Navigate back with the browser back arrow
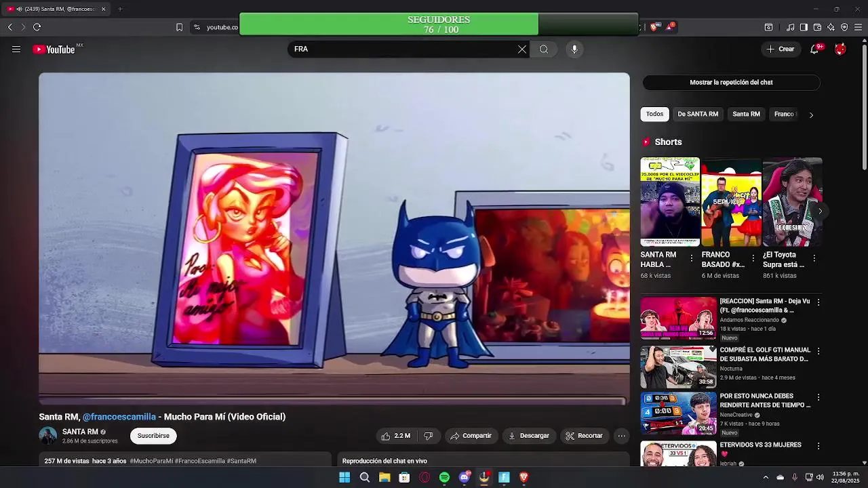868x488 pixels. (x=9, y=27)
